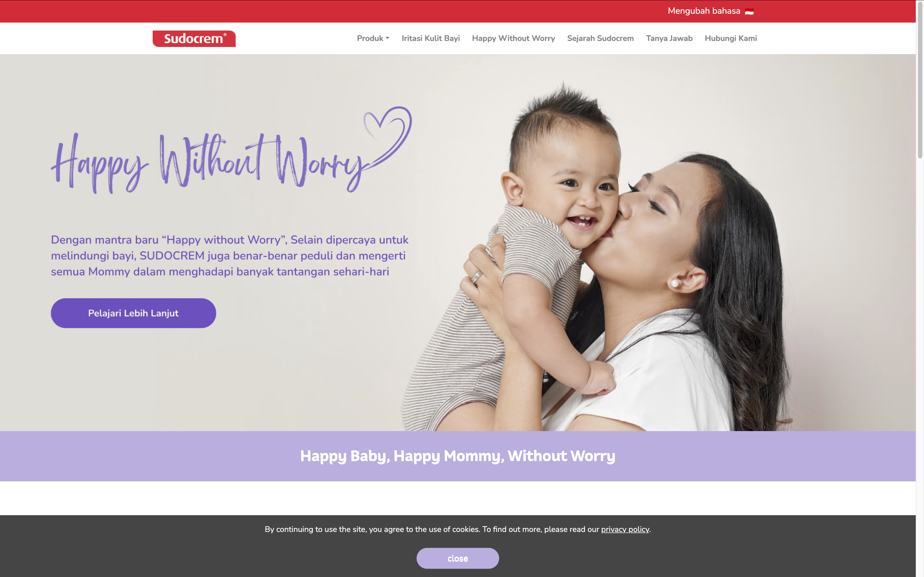Click the Sudocrem logo
924x577 pixels.
194,38
